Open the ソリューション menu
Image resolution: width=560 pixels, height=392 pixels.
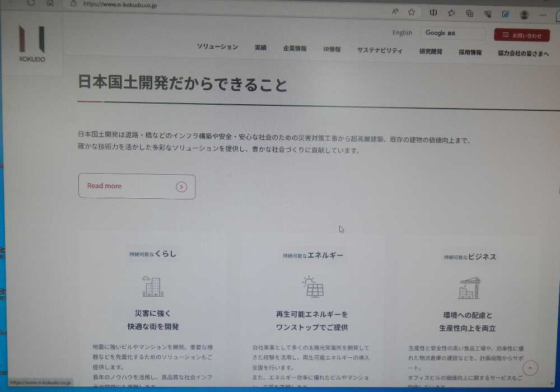217,47
